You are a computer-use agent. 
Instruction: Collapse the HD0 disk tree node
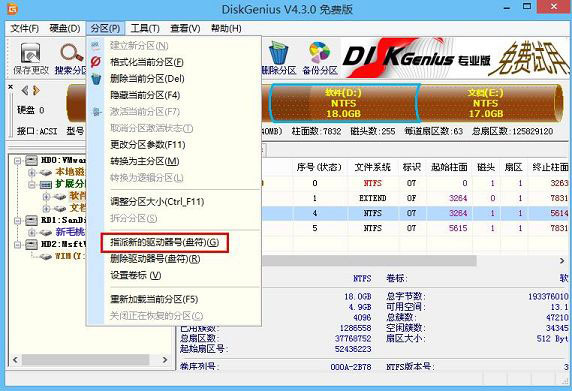click(18, 160)
